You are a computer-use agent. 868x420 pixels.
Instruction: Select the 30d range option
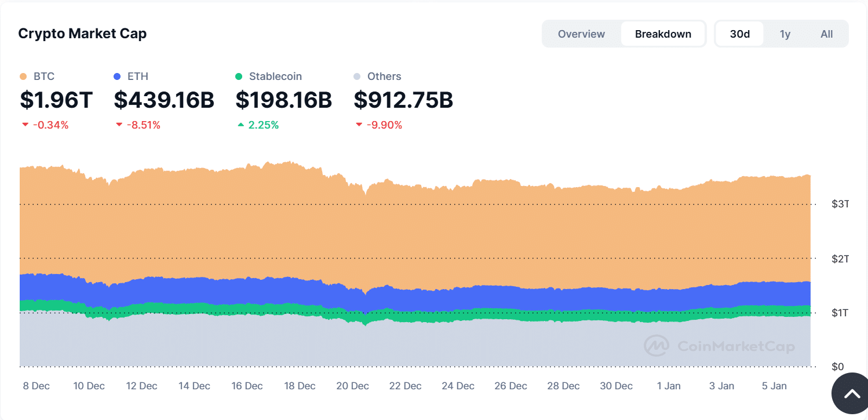[739, 34]
